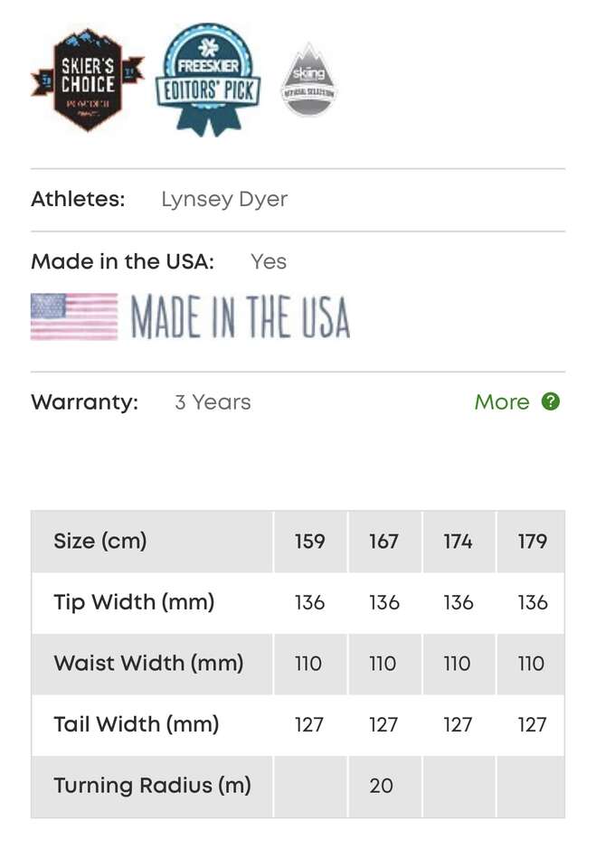Open the More warranty link
Image resolution: width=596 pixels, height=868 pixels.
(x=502, y=402)
